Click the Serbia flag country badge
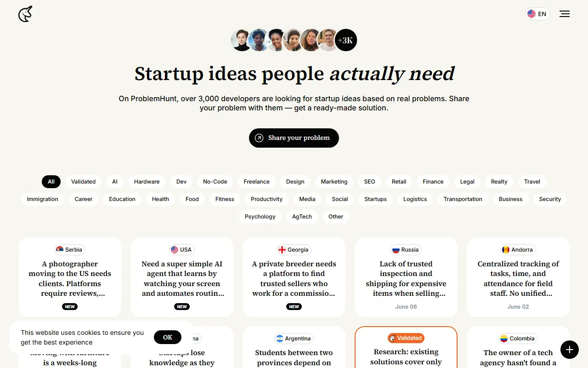This screenshot has height=368, width=588. pos(70,250)
